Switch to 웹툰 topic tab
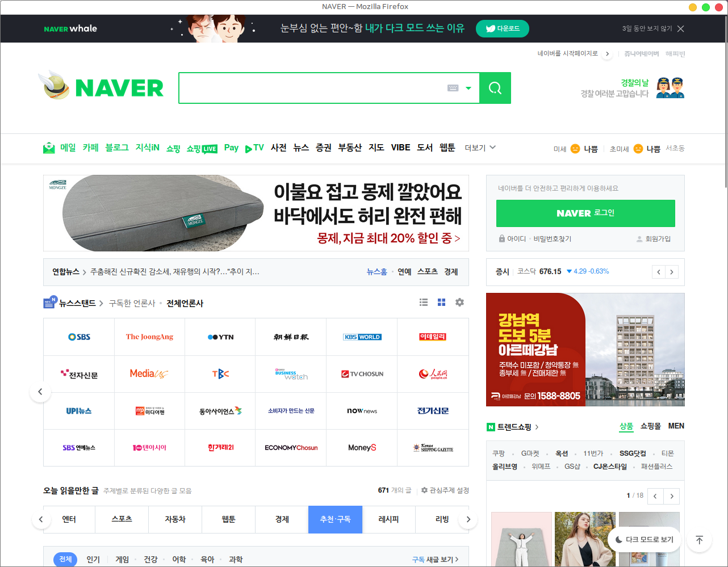728x567 pixels. [228, 519]
